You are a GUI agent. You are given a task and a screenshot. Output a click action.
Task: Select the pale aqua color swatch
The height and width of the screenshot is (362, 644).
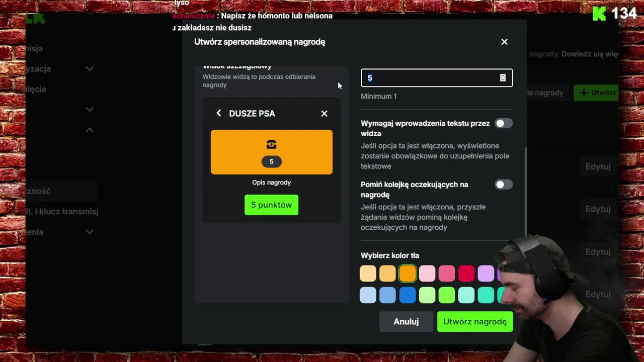pyautogui.click(x=466, y=295)
